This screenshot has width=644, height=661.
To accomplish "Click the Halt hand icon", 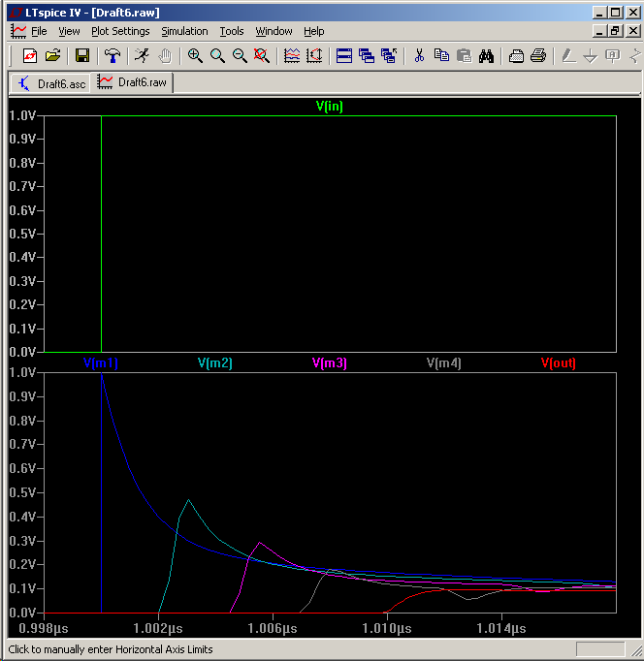I will pos(165,55).
